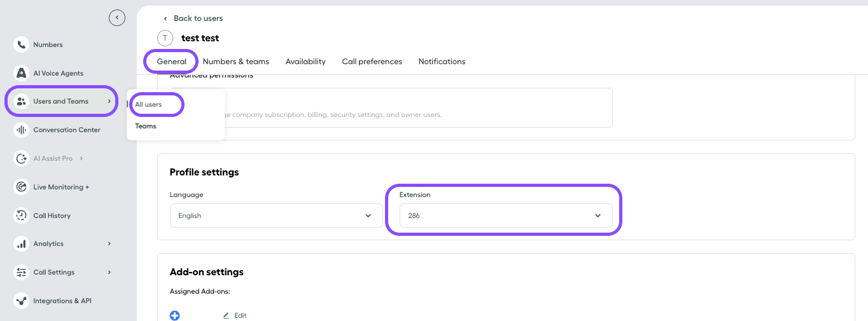The width and height of the screenshot is (868, 321).
Task: Open the Numbers sidebar item
Action: (x=48, y=44)
